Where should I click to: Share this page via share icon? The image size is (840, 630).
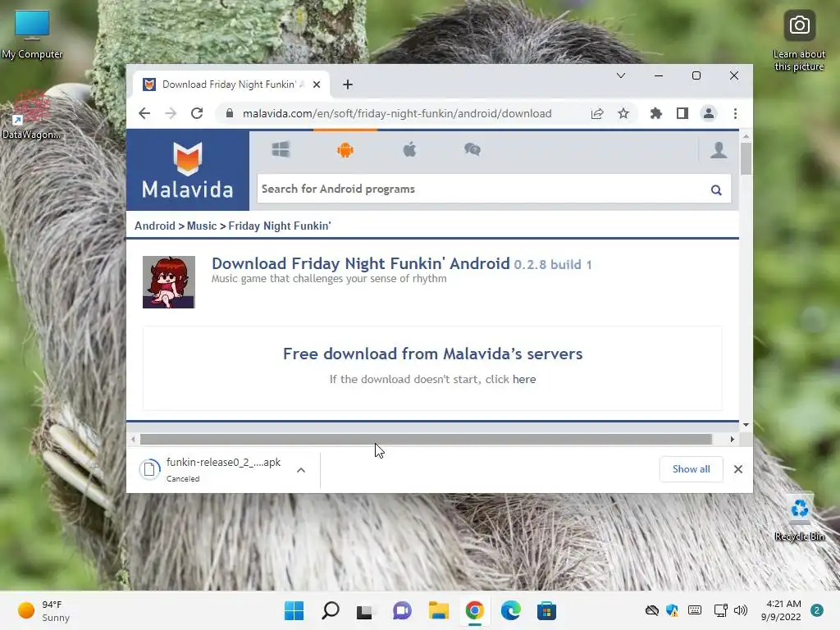[x=597, y=113]
